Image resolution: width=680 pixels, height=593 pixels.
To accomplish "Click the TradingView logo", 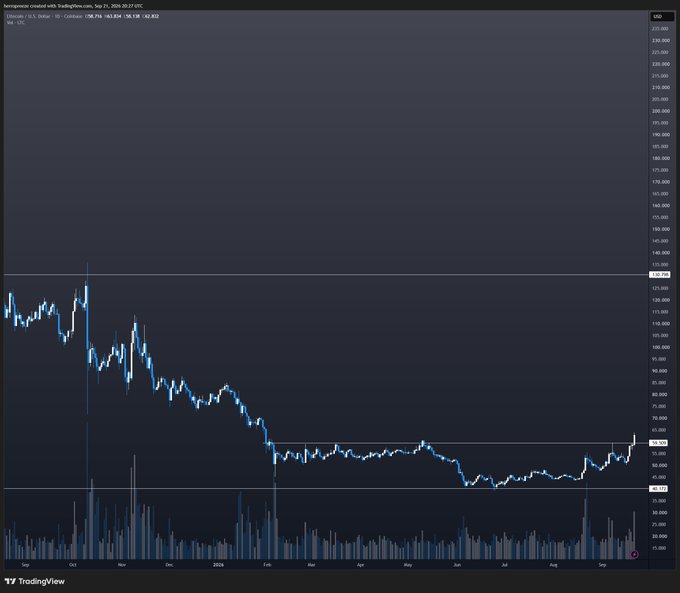I will tap(34, 581).
